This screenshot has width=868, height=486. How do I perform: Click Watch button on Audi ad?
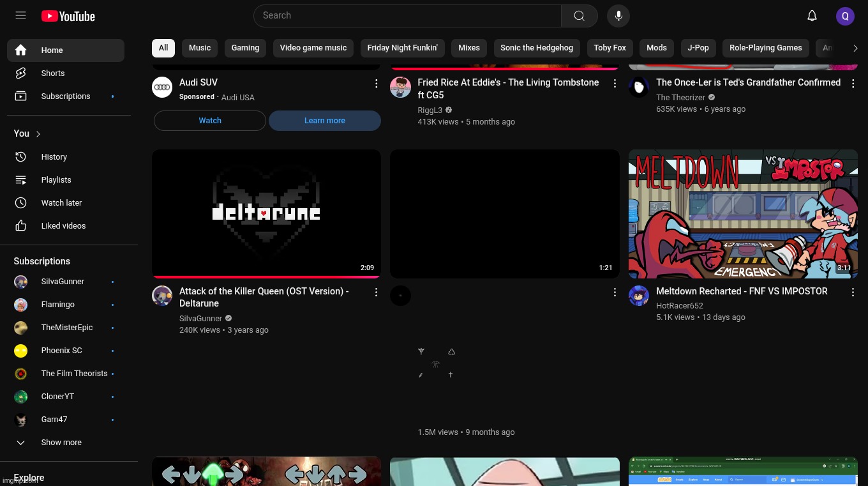click(210, 121)
